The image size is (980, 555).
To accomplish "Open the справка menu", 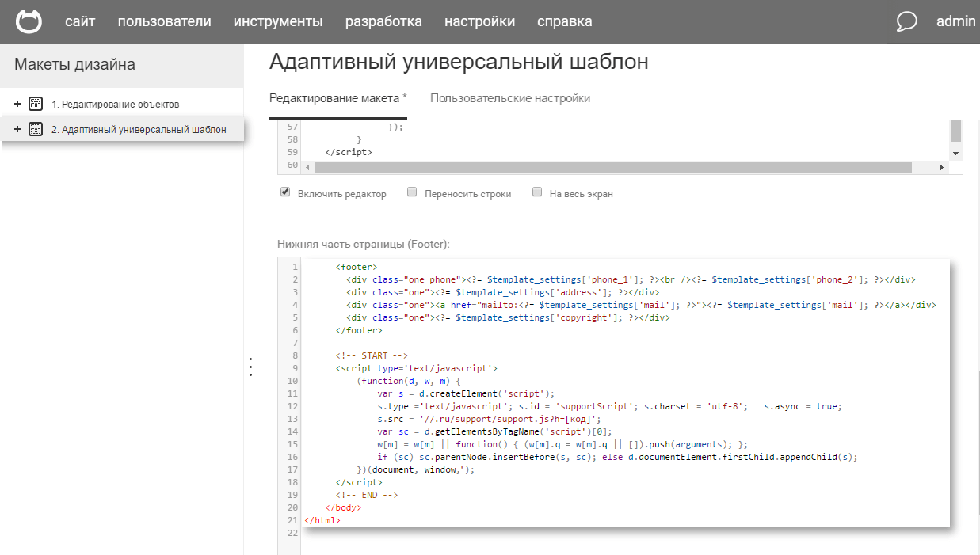I will tap(564, 21).
